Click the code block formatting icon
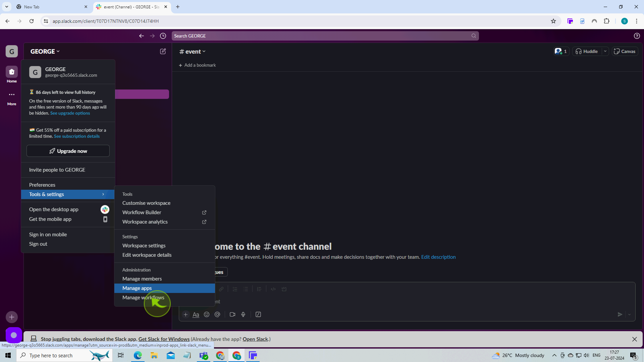644x362 pixels. coord(284,289)
